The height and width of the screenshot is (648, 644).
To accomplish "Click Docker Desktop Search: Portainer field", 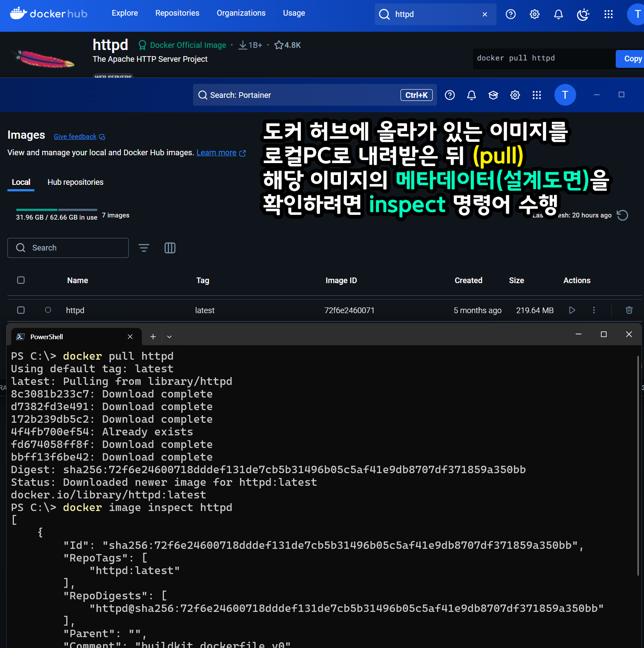I will point(315,95).
